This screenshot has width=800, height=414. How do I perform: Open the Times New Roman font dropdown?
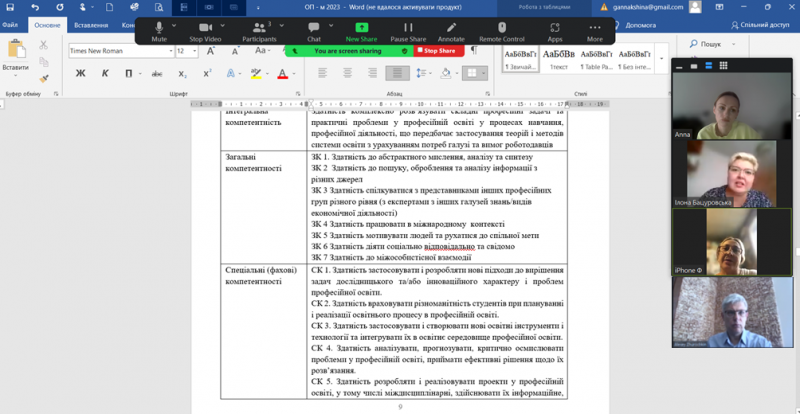[171, 51]
